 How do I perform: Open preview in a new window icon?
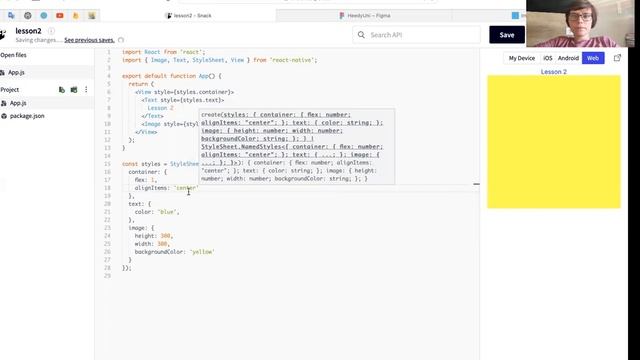pos(617,58)
